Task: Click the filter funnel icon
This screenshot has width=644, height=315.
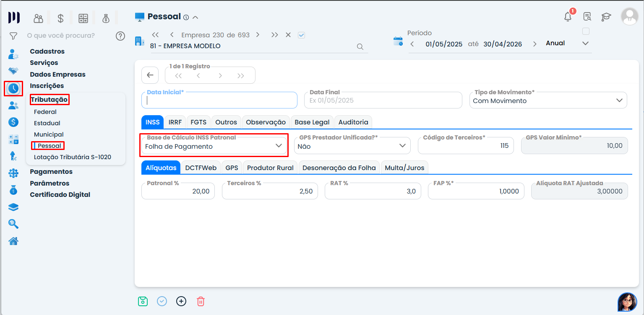Action: (x=13, y=36)
